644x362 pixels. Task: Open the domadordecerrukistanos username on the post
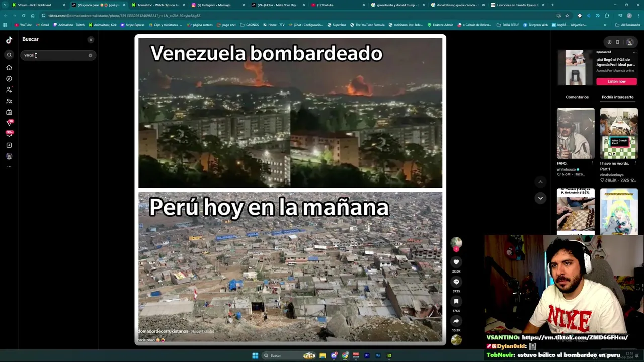pyautogui.click(x=163, y=331)
